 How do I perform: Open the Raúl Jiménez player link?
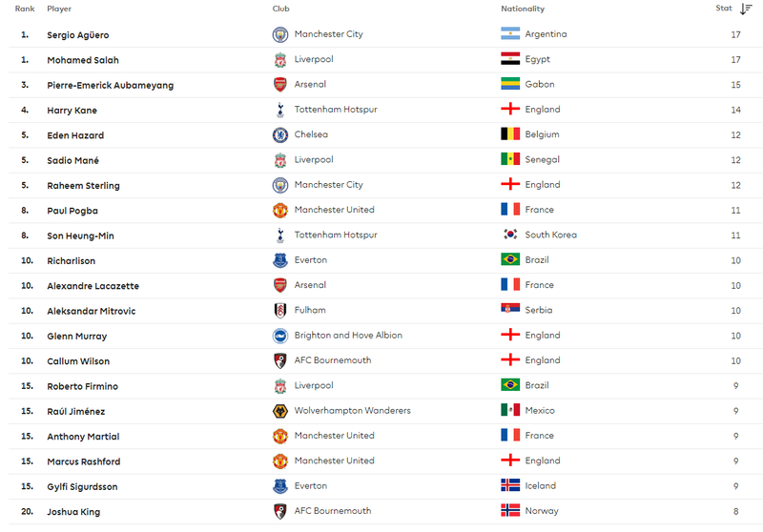point(76,412)
